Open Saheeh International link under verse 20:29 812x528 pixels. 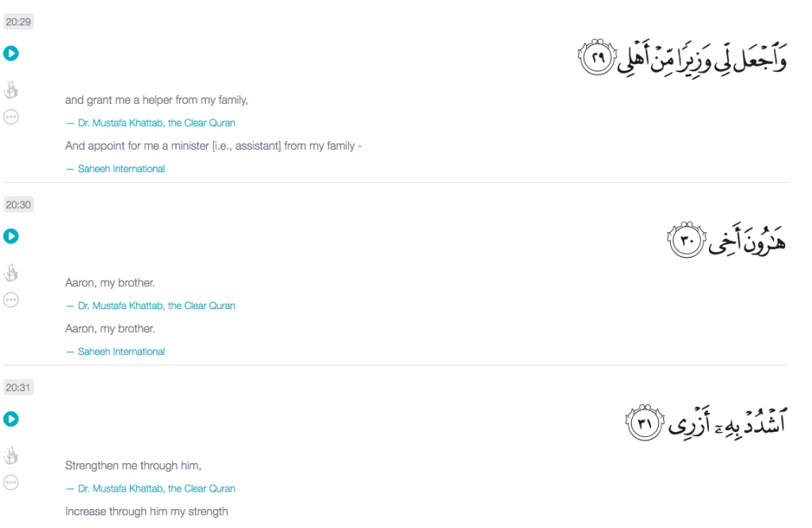tap(121, 169)
